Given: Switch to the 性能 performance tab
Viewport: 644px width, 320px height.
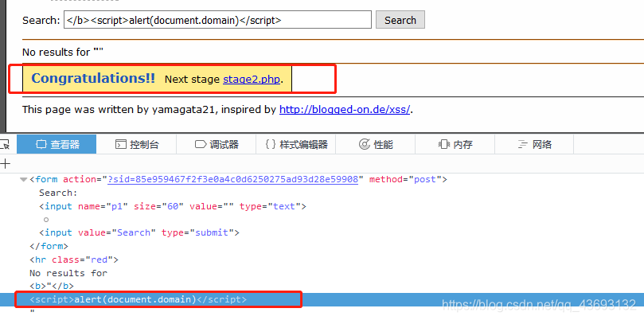Looking at the screenshot, I should (376, 144).
